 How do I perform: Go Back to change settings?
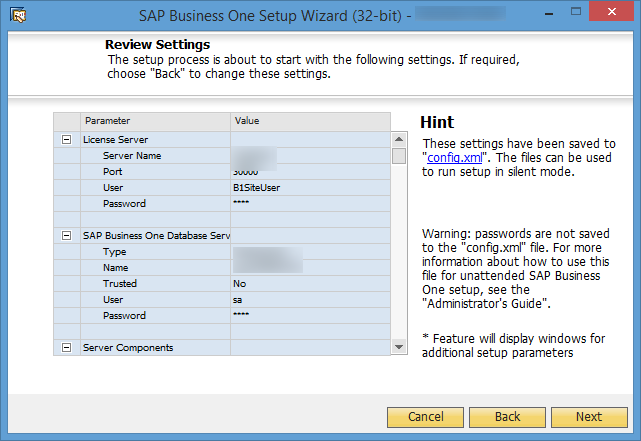[x=507, y=417]
